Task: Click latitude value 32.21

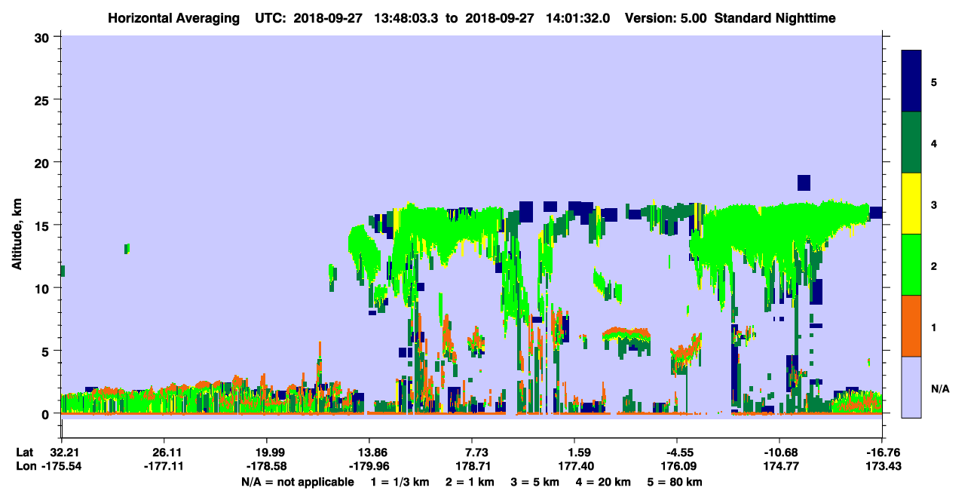Action: [x=61, y=452]
